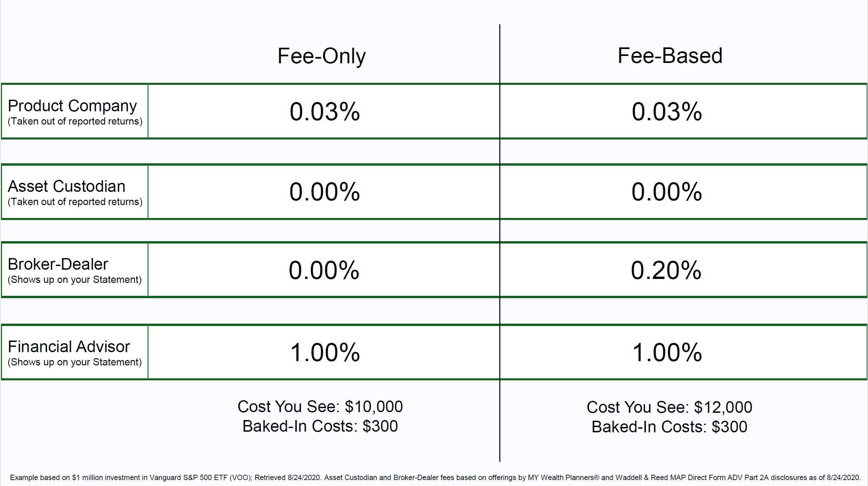Click the Shows up on your Statement note under Broker-Dealer

[x=75, y=280]
